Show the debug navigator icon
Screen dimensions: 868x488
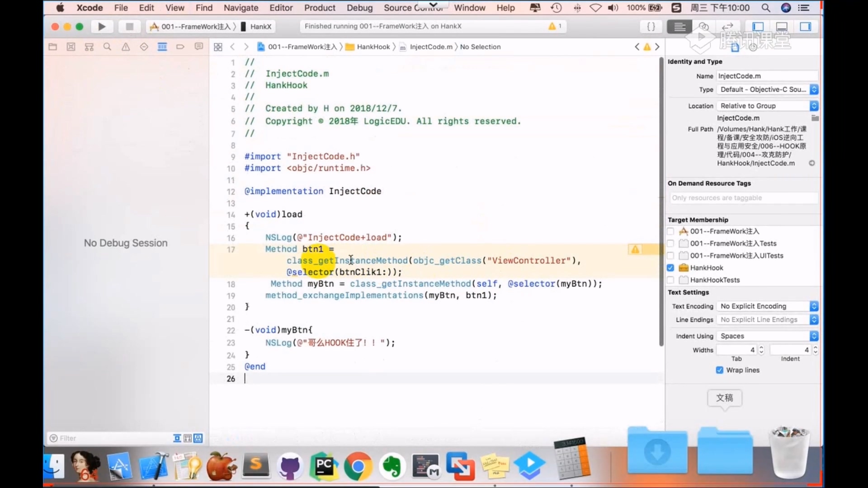[x=162, y=47]
